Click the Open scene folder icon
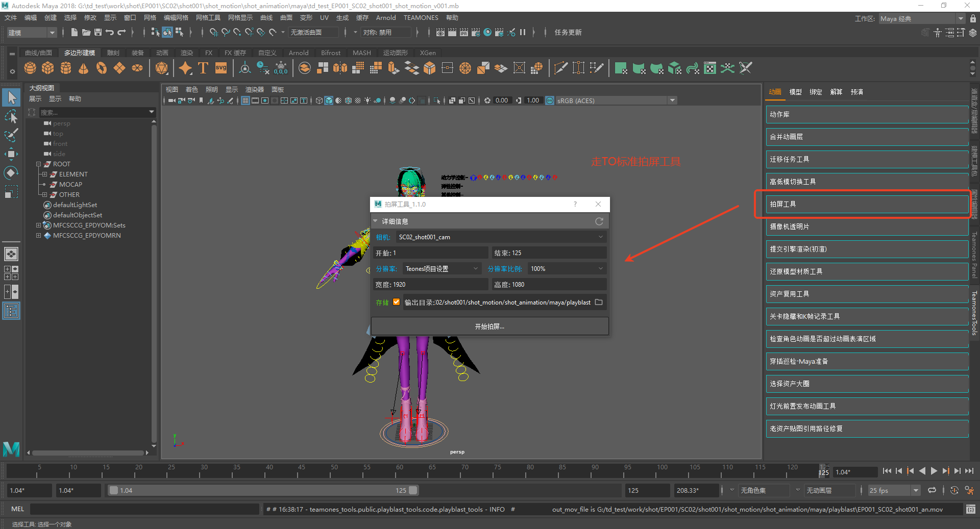This screenshot has height=529, width=980. pyautogui.click(x=86, y=32)
